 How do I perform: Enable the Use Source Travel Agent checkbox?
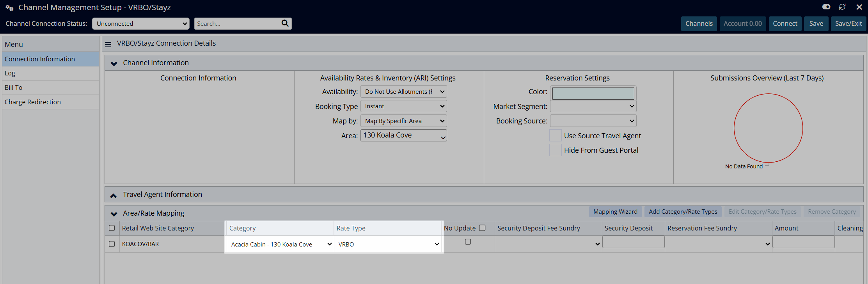tap(556, 136)
